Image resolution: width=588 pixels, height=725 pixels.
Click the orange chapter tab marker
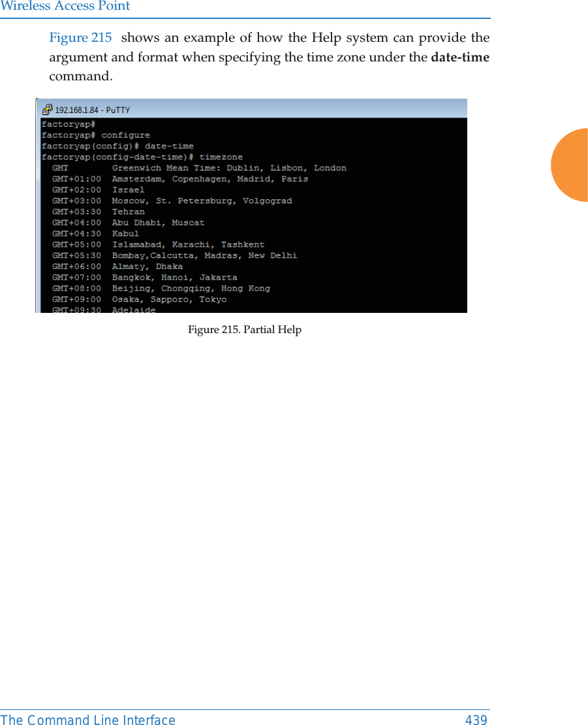pos(570,165)
